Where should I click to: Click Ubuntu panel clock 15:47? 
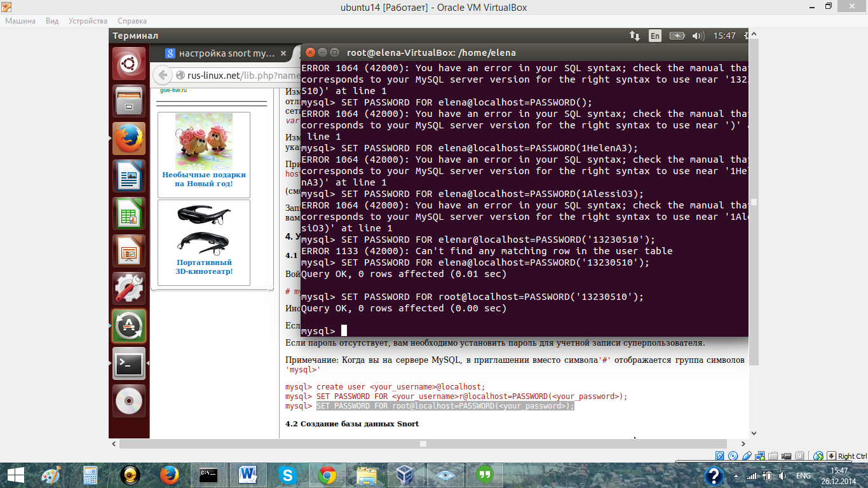[x=724, y=36]
